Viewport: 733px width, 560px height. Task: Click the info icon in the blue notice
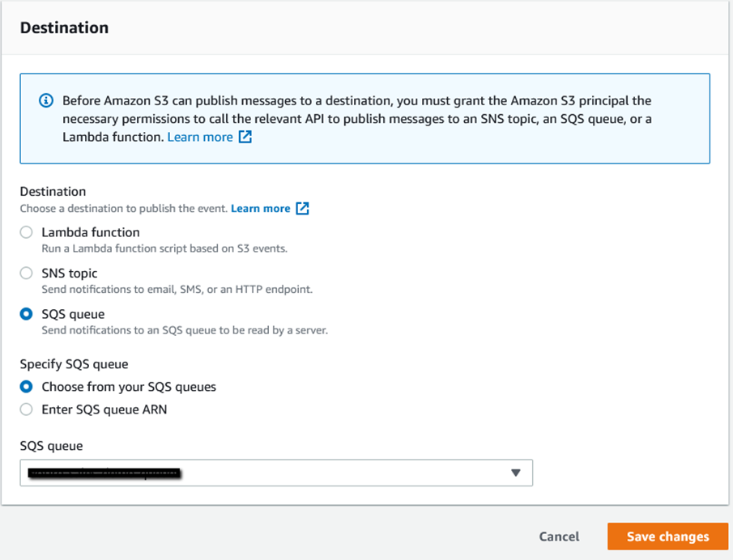click(x=46, y=100)
